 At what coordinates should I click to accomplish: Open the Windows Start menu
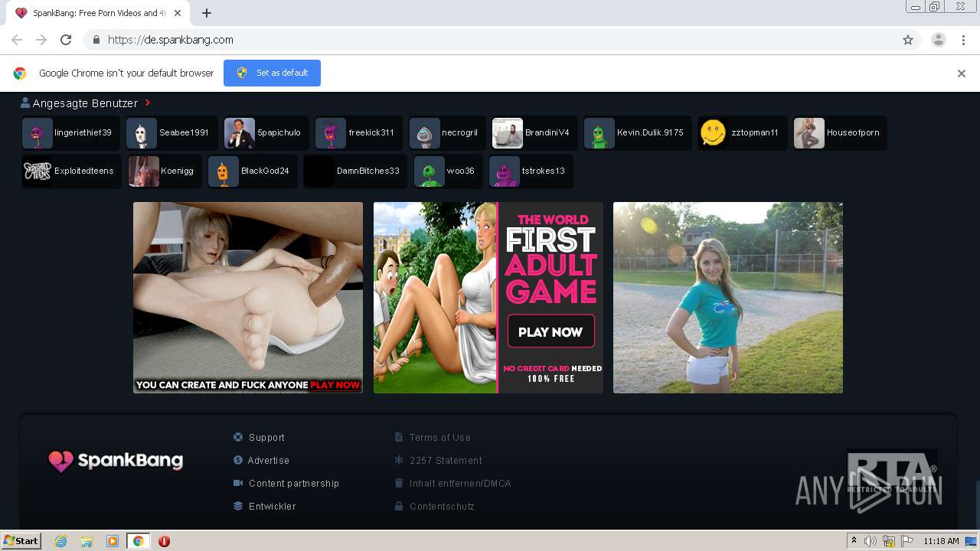(x=21, y=541)
